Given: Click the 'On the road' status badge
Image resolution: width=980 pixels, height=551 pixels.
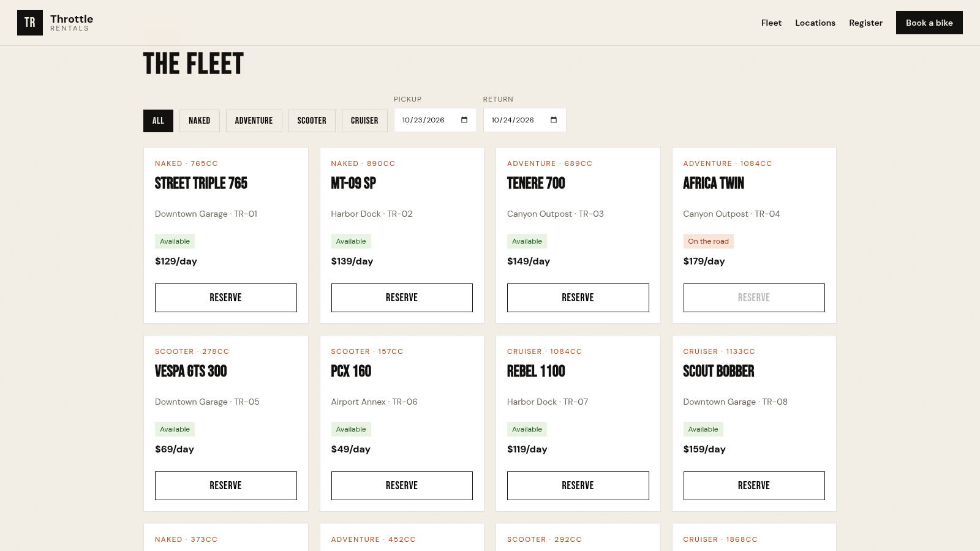Looking at the screenshot, I should click(x=709, y=241).
